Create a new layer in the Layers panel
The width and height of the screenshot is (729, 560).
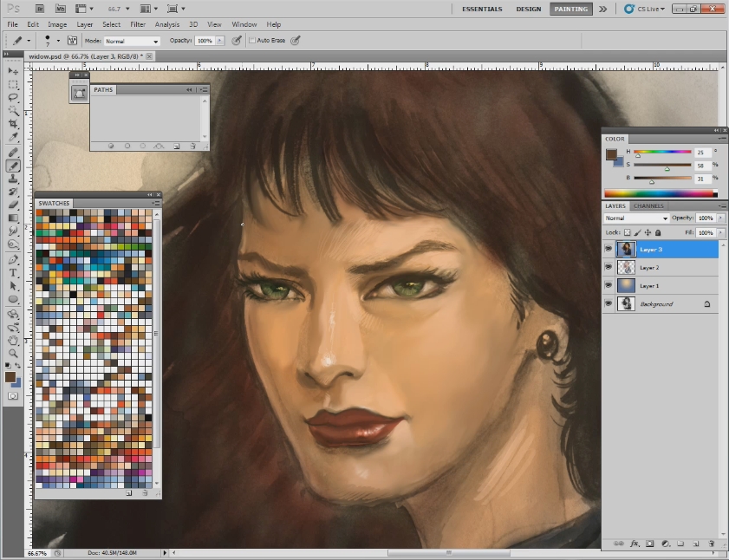pyautogui.click(x=696, y=544)
